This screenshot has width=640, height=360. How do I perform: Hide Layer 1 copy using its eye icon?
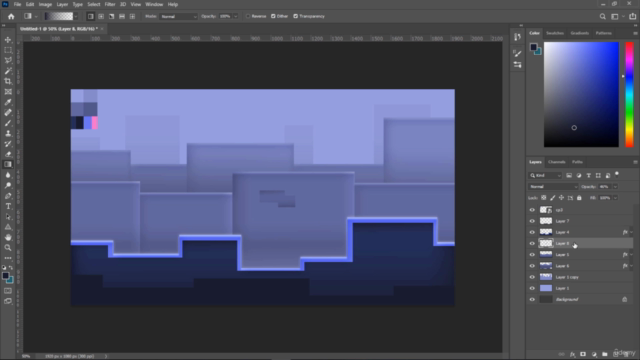click(x=532, y=277)
